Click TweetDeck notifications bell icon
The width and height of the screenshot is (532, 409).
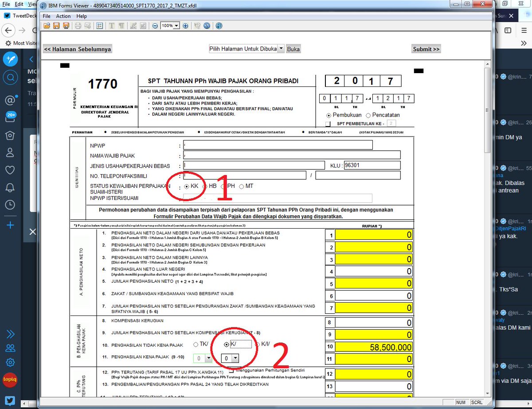(10, 187)
